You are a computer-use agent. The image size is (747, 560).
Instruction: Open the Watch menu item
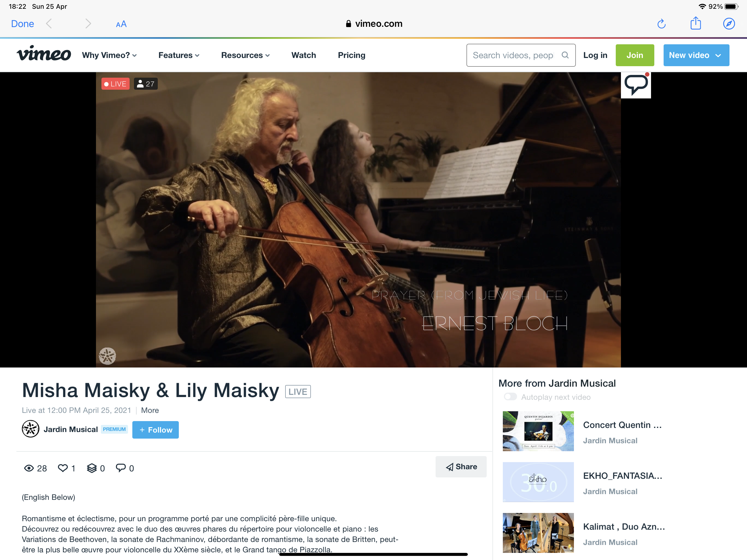point(304,55)
